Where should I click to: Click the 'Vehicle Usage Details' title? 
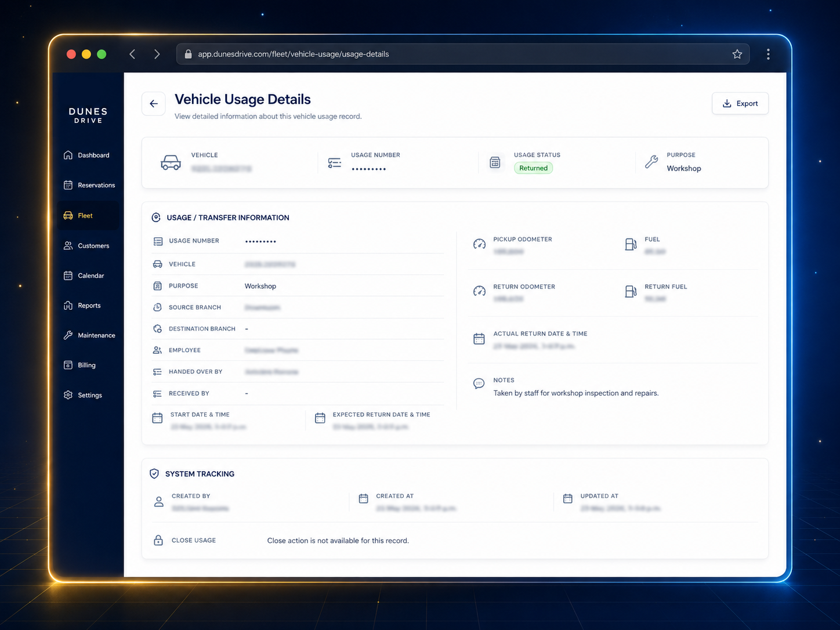(243, 99)
